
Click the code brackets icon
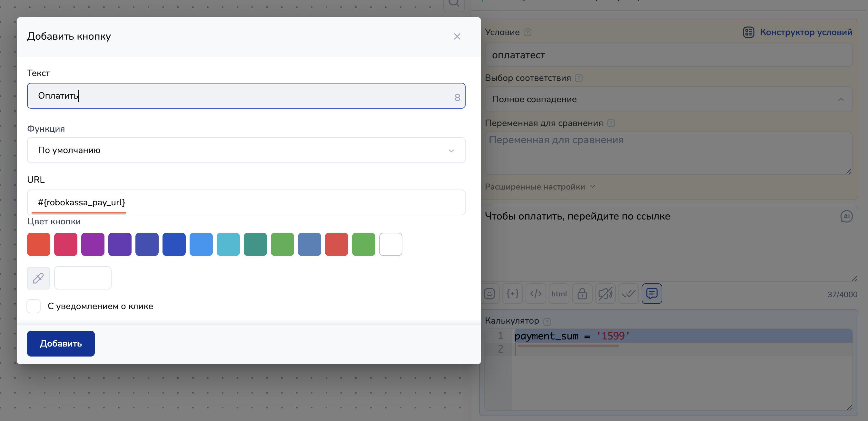[536, 294]
